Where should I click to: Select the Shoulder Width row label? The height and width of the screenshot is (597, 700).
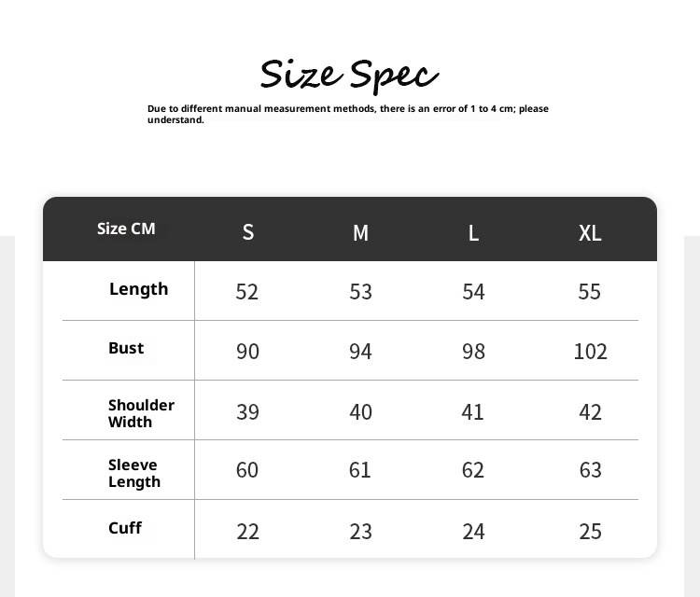coord(141,413)
